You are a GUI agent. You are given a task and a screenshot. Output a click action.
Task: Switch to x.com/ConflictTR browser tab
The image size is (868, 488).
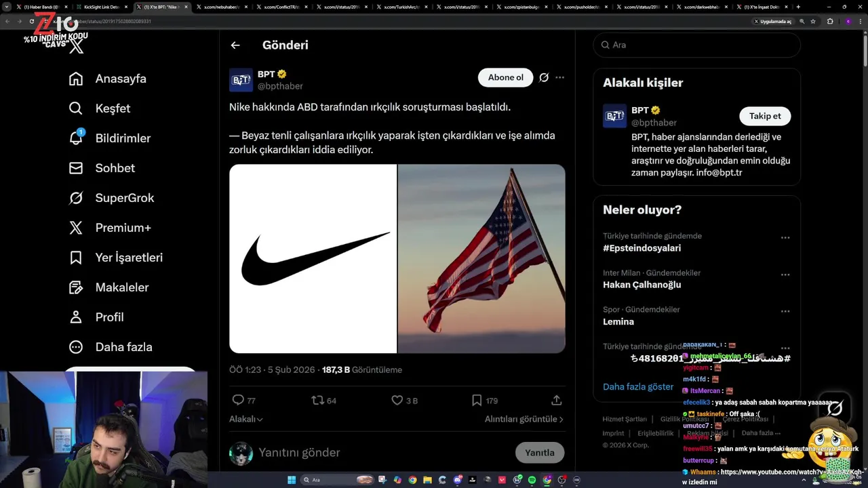(282, 7)
